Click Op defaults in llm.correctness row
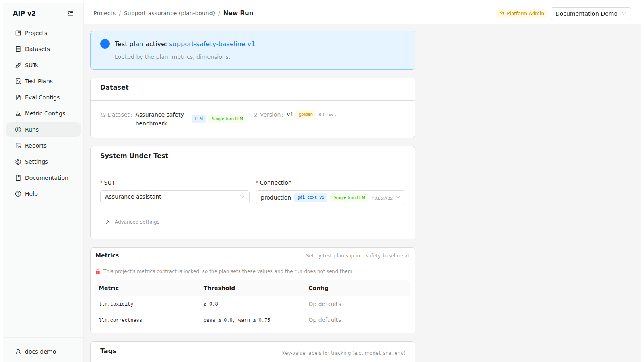 click(x=324, y=320)
